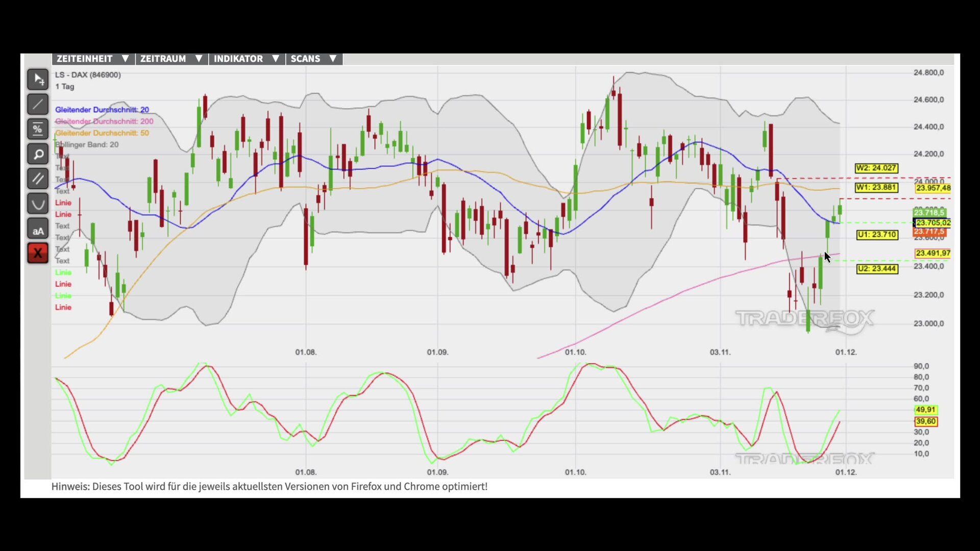Select the parallel channel lines tool
This screenshot has height=551, width=980.
pos(38,179)
